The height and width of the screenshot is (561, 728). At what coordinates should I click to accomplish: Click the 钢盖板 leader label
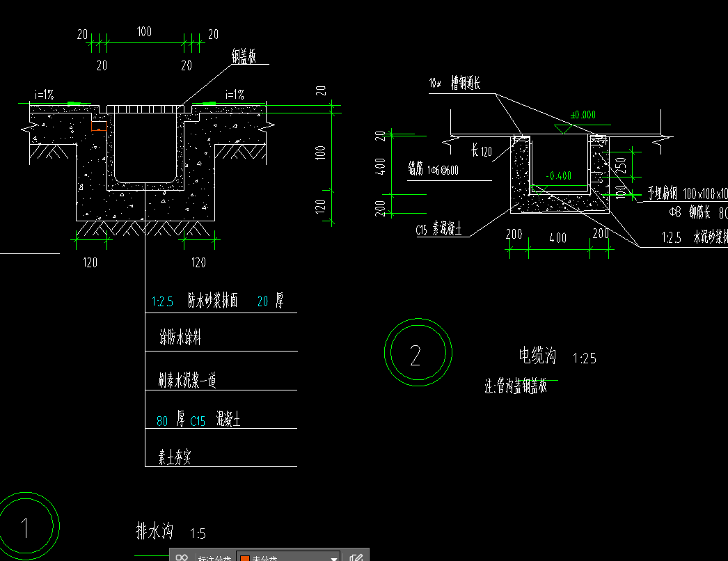coord(244,56)
